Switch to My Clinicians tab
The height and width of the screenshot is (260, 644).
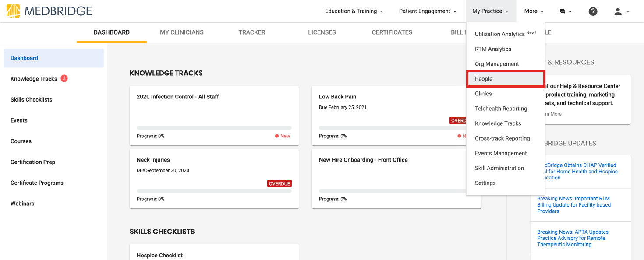coord(182,32)
